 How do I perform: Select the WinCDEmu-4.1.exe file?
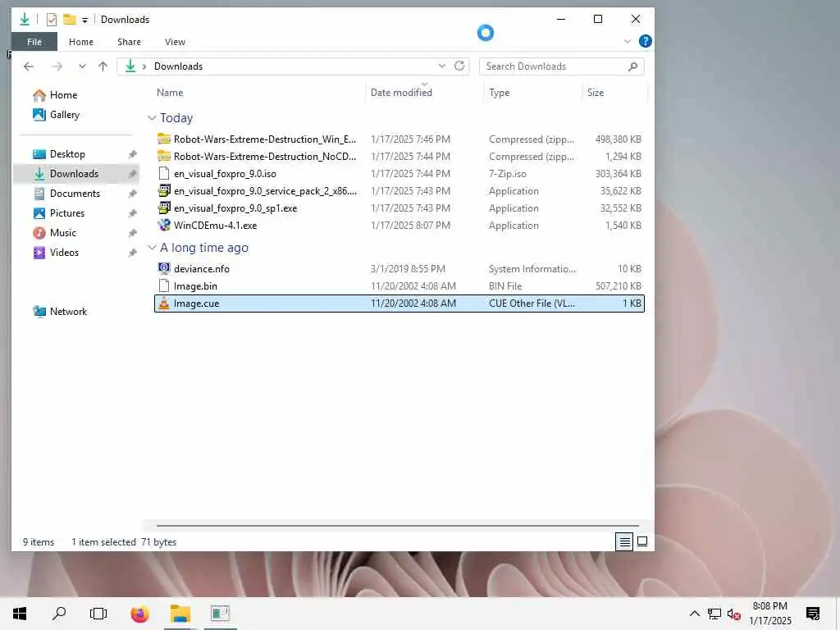click(x=399, y=226)
